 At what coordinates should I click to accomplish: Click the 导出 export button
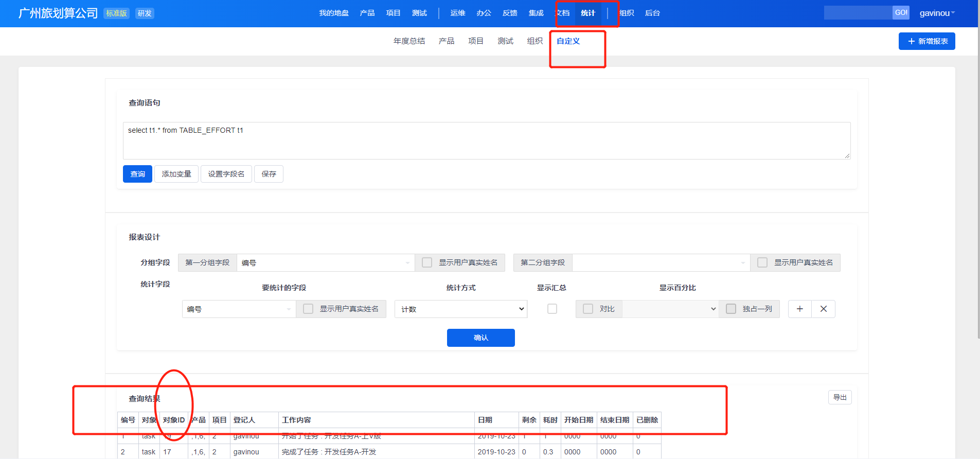coord(840,397)
